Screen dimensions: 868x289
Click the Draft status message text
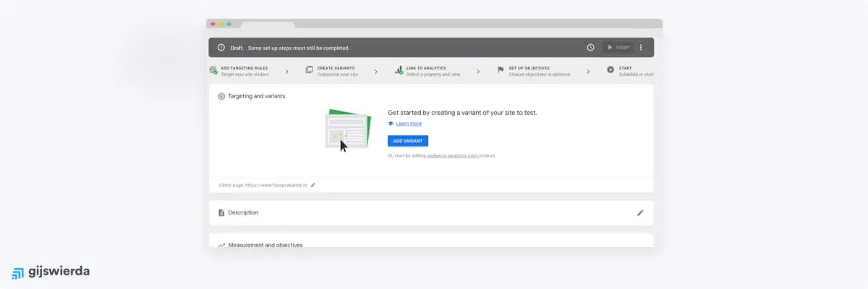pos(289,48)
